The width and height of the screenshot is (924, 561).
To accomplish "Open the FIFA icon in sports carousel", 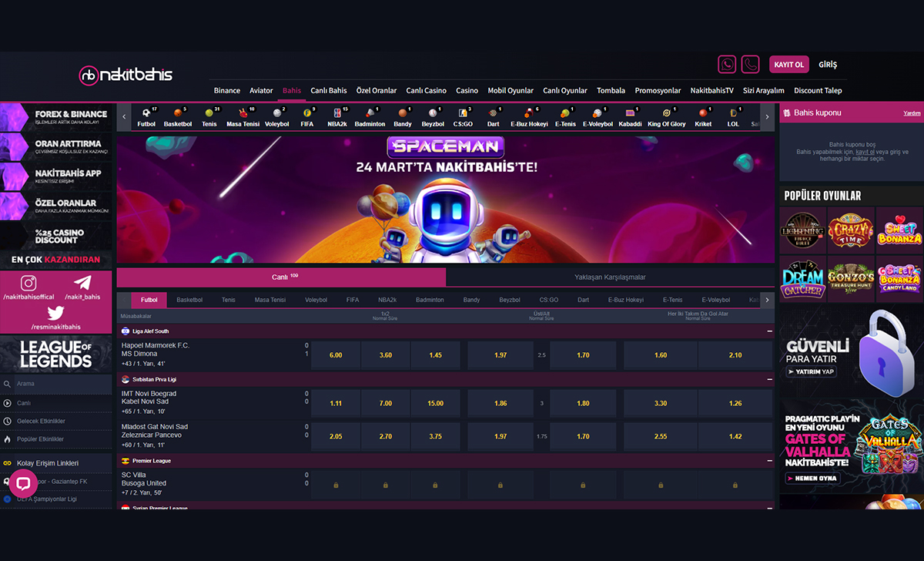I will click(307, 117).
